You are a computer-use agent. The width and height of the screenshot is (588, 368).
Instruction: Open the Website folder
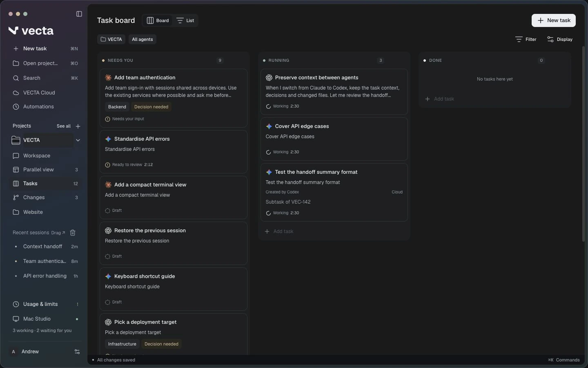pos(45,212)
